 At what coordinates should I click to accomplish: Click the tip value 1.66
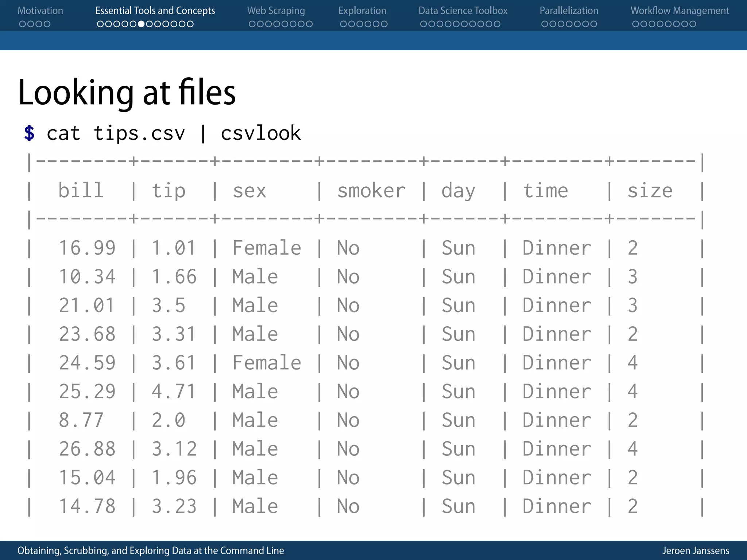pos(174,277)
